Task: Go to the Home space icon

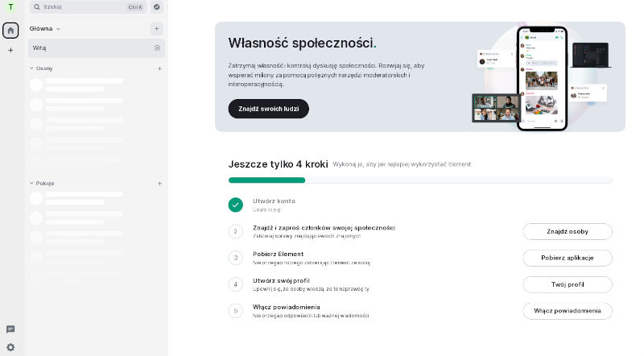Action: [x=10, y=31]
